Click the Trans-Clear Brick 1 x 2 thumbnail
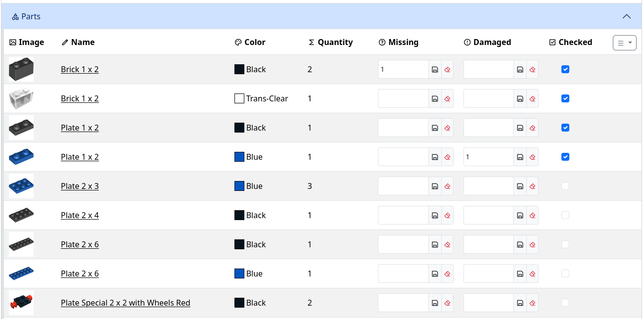Image resolution: width=644 pixels, height=319 pixels. 21,99
